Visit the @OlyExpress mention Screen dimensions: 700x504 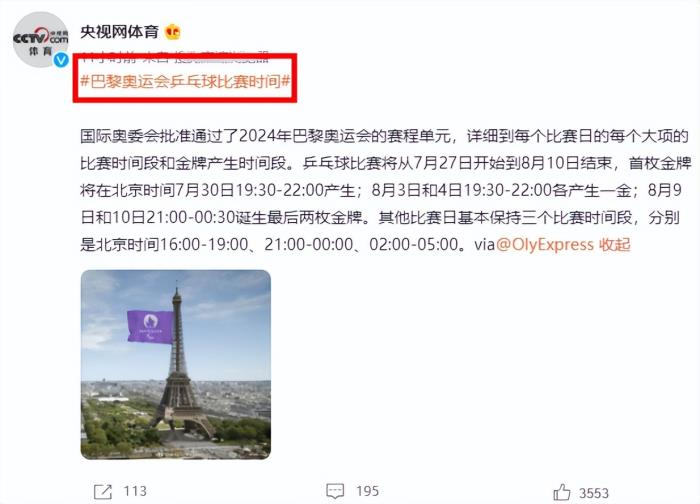pos(545,245)
